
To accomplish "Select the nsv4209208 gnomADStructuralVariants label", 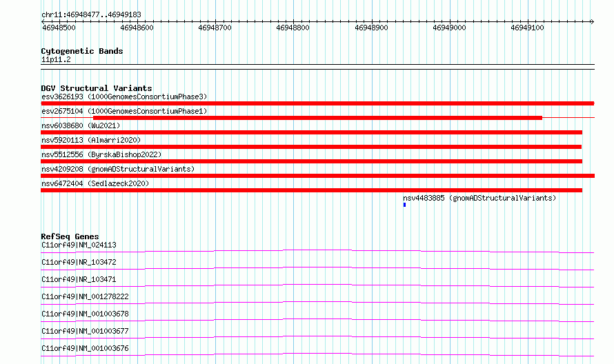I will 118,169.
